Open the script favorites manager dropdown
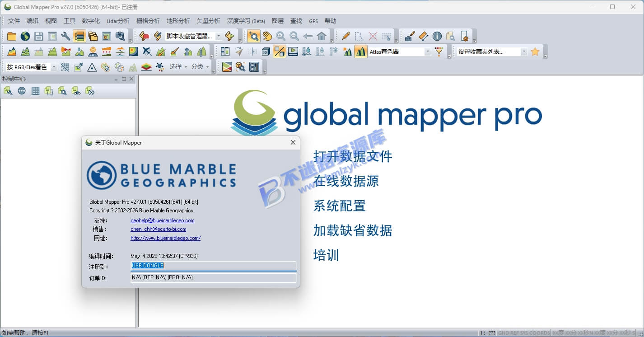Viewport: 644px width, 337px height. (219, 36)
